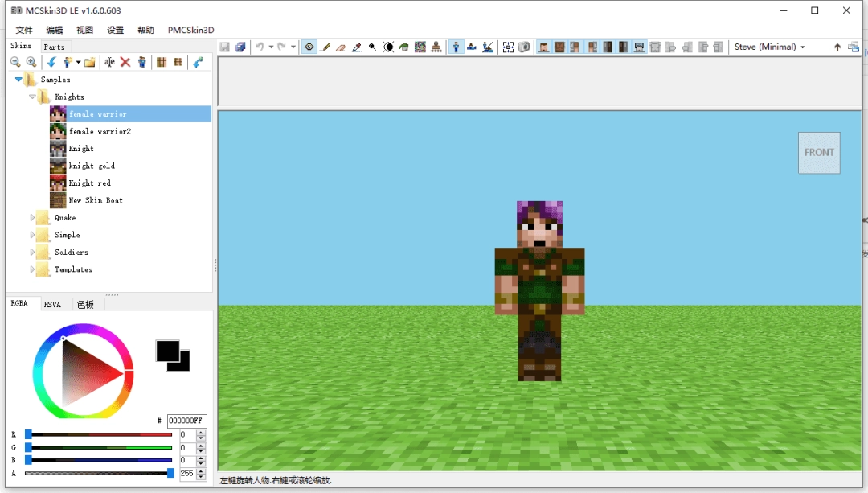Select the Noise tool in the toolbar
This screenshot has height=493, width=868.
point(420,47)
